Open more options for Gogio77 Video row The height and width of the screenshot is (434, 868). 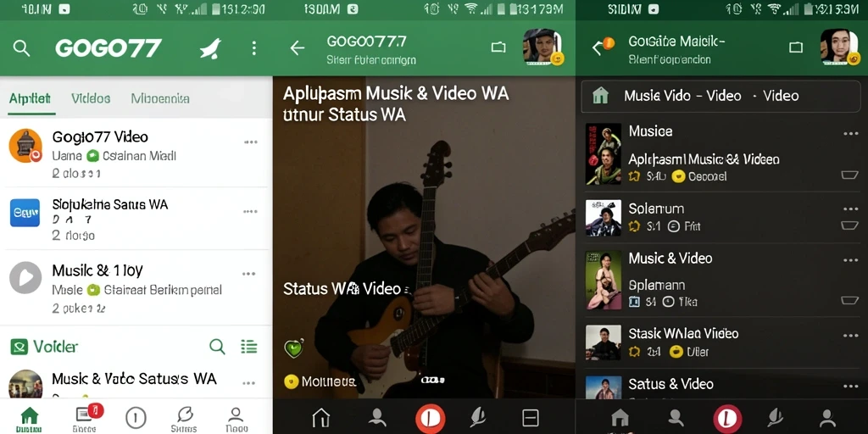click(251, 142)
